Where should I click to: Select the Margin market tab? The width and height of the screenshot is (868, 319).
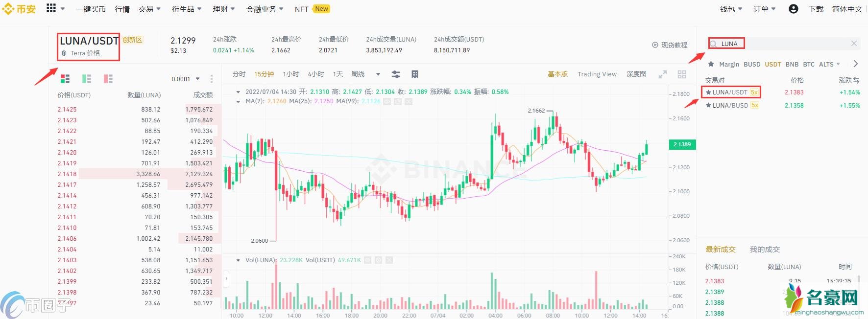(729, 64)
